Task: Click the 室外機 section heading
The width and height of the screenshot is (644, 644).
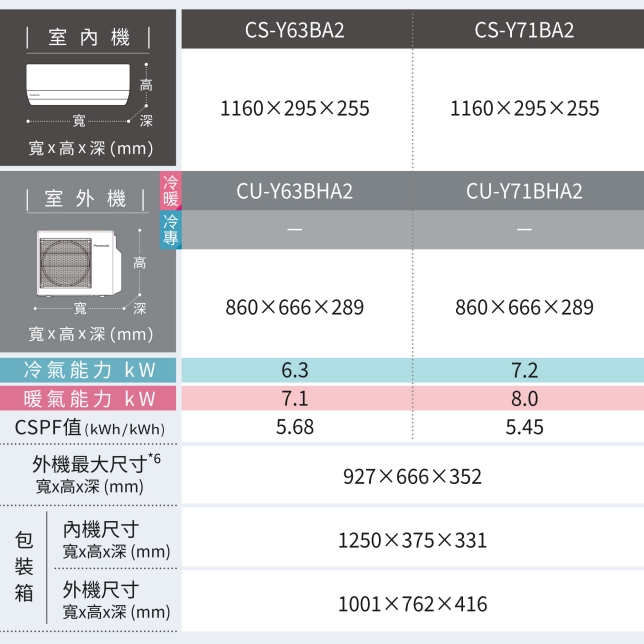Action: pos(89,198)
